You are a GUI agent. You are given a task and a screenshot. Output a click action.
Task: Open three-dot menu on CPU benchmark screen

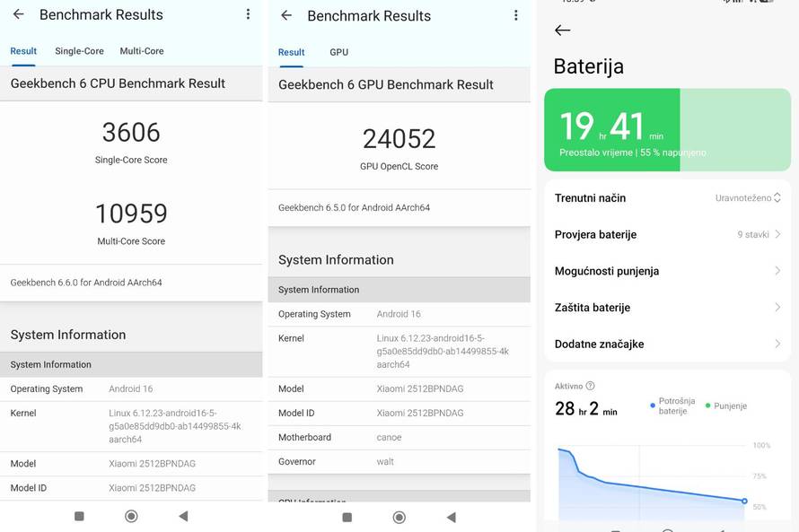tap(248, 14)
